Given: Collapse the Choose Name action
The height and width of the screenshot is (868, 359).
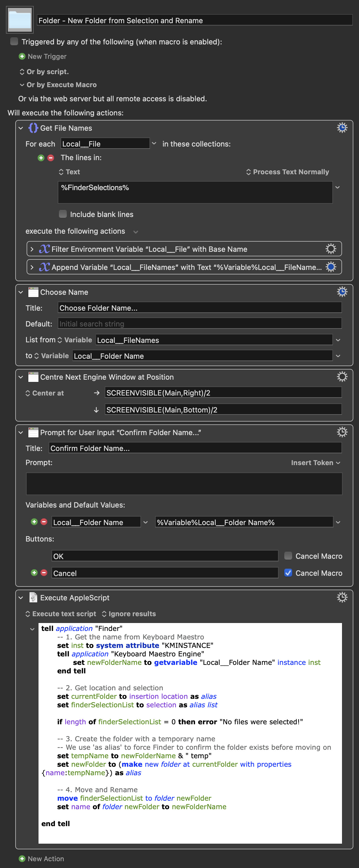Looking at the screenshot, I should (x=21, y=292).
